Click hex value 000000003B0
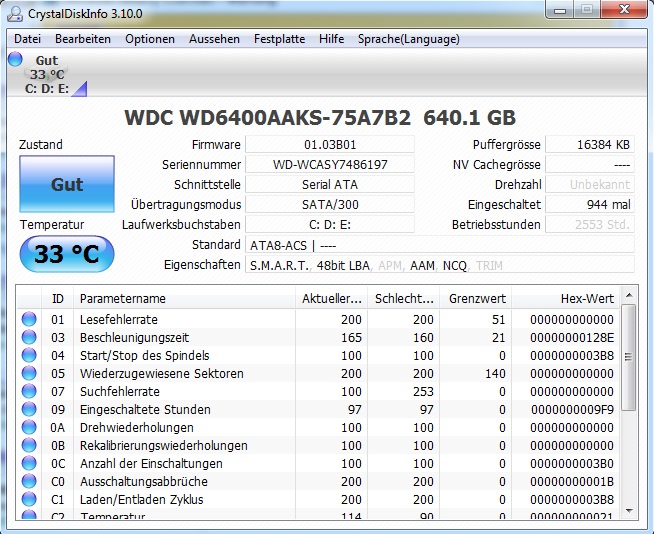654x534 pixels. 572,463
